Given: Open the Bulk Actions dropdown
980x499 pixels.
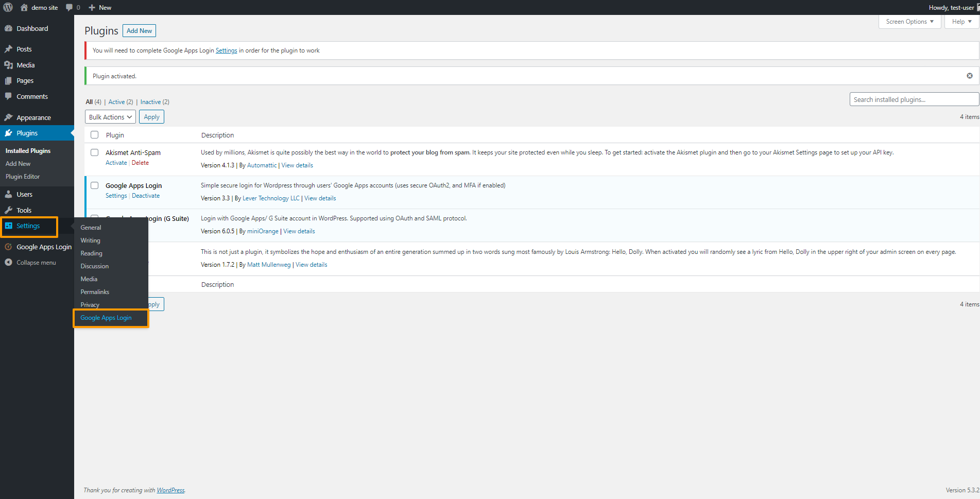Looking at the screenshot, I should (x=110, y=117).
